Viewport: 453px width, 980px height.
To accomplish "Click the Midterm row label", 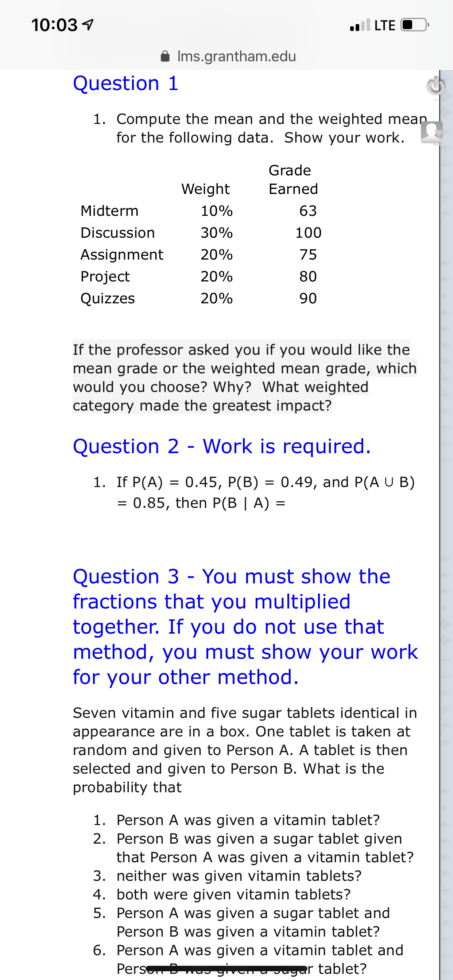I will [110, 211].
